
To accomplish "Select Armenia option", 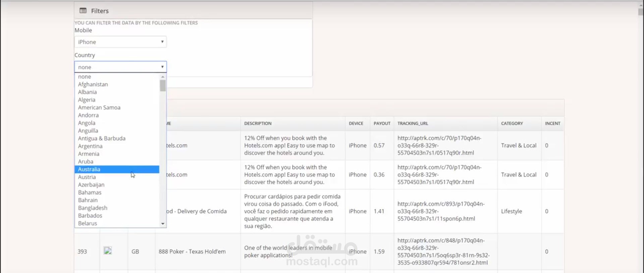I will pos(117,154).
